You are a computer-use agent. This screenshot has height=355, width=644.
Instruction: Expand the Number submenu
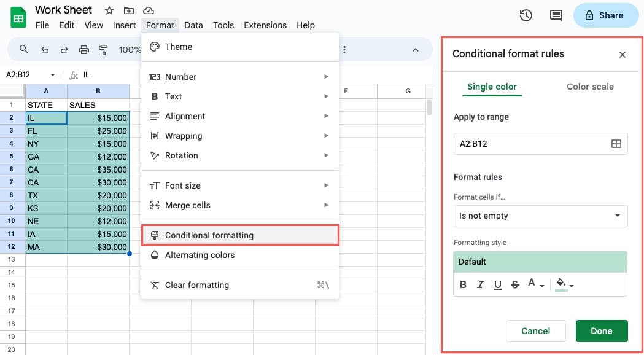pos(240,77)
